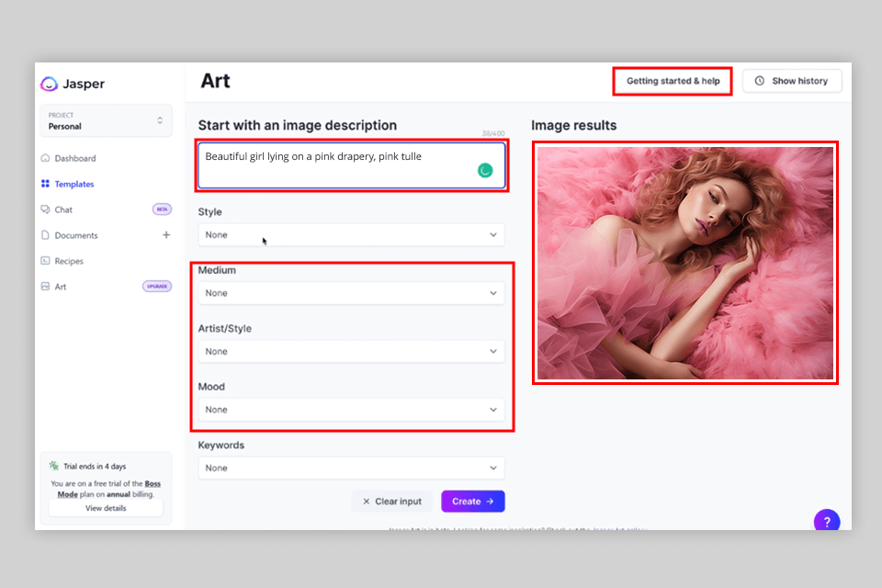Viewport: 882px width, 588px height.
Task: Click the trial sparkle icon
Action: coord(53,465)
